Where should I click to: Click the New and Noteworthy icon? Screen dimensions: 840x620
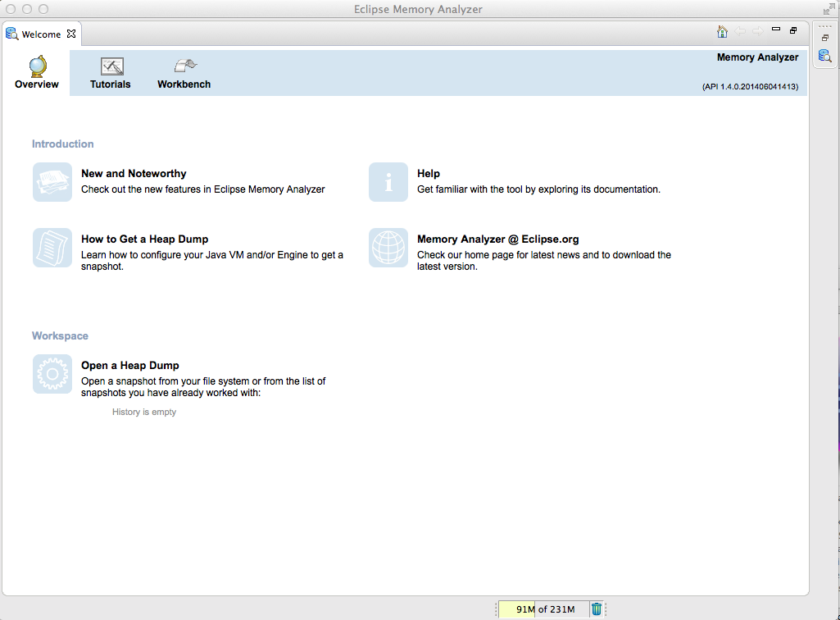tap(52, 182)
